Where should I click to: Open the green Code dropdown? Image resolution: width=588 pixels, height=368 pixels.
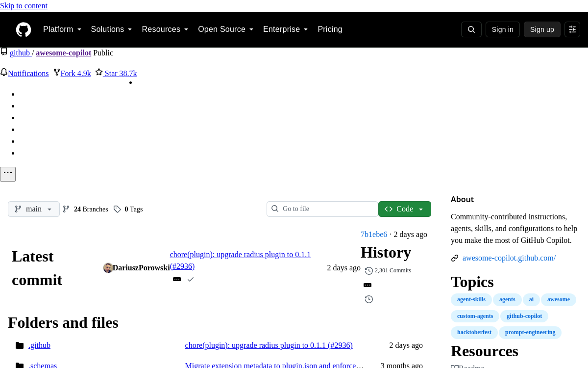pyautogui.click(x=405, y=209)
